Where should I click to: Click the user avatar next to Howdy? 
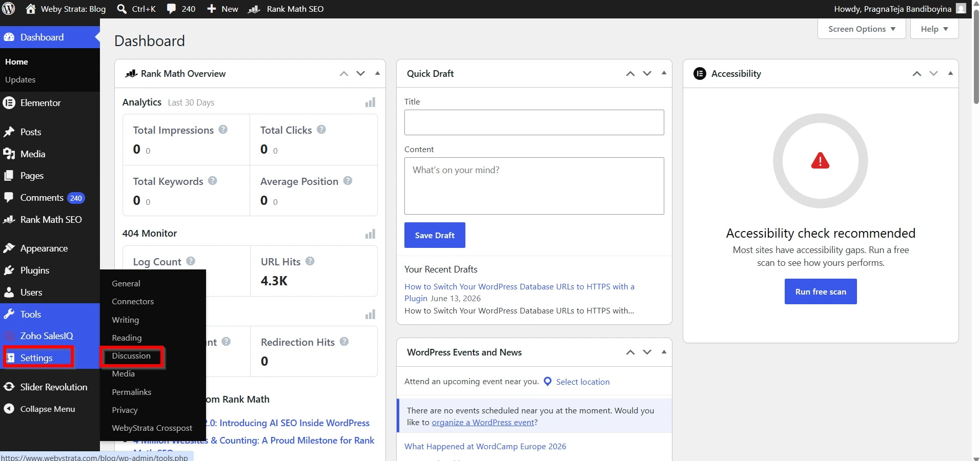[x=961, y=9]
